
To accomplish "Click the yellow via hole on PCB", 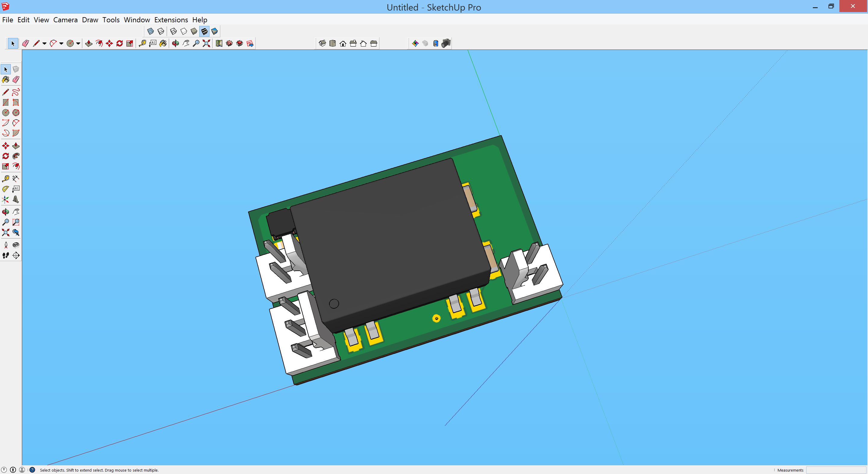I will (436, 318).
